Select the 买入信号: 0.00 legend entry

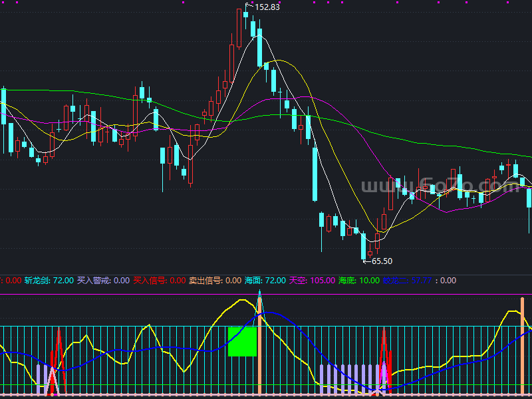pos(159,281)
